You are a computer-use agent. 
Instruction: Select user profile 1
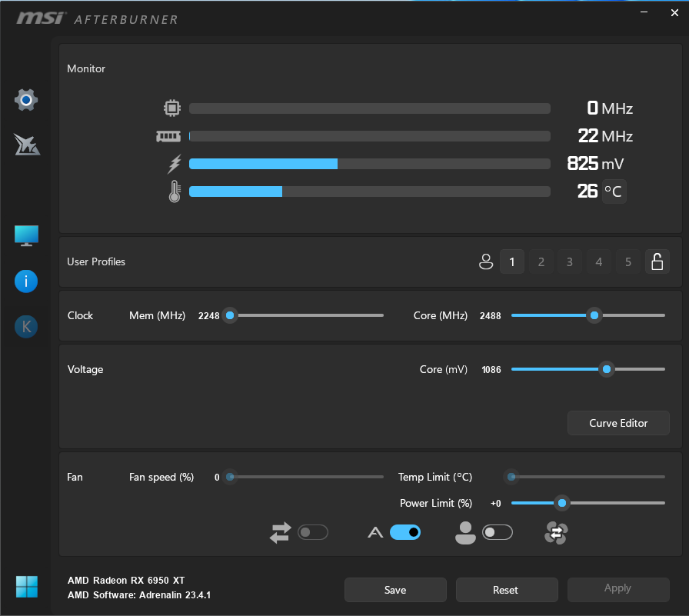tap(512, 262)
